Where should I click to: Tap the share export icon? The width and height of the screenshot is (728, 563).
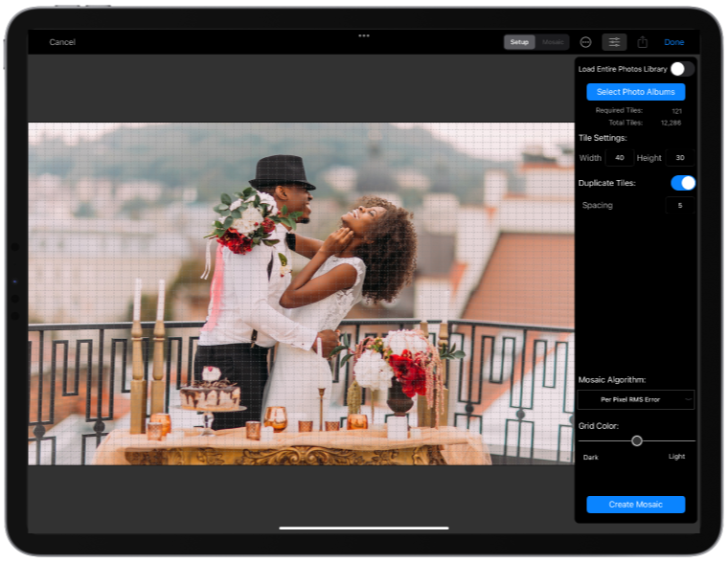[x=643, y=42]
